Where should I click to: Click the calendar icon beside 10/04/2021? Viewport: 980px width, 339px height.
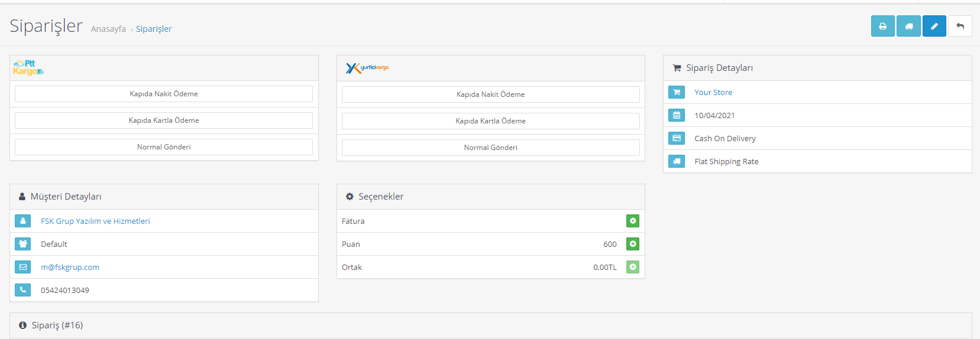677,115
